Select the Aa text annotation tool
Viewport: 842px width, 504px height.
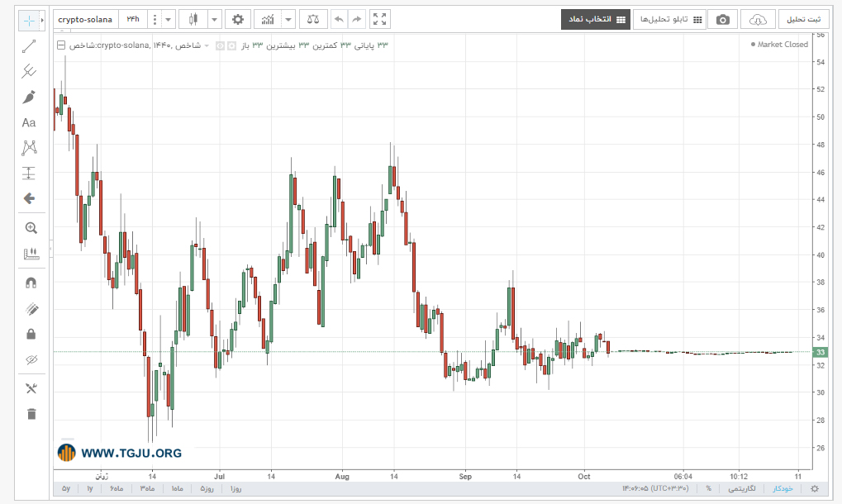coord(29,123)
